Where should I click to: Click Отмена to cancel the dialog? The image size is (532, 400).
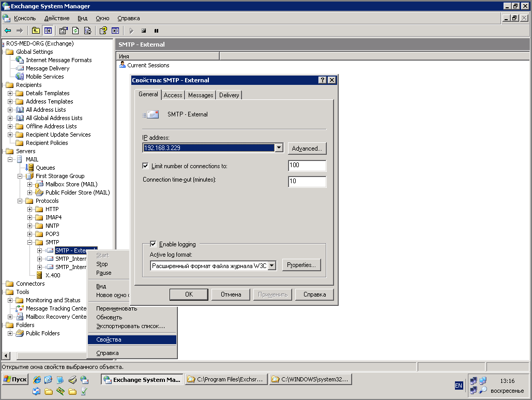pos(231,294)
